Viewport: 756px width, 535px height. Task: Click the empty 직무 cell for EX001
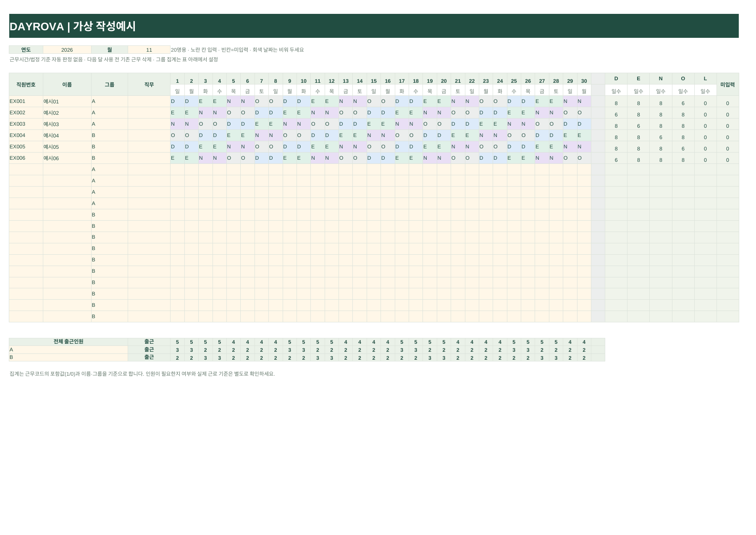[149, 101]
